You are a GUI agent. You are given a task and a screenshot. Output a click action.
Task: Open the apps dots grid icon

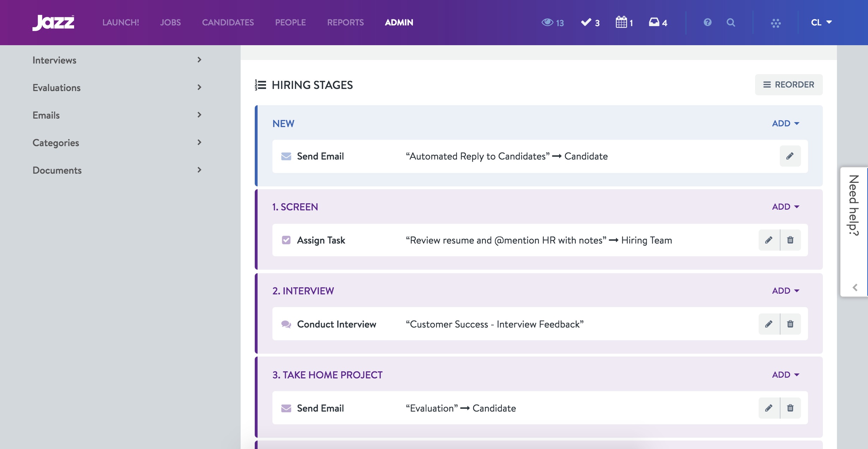[776, 23]
